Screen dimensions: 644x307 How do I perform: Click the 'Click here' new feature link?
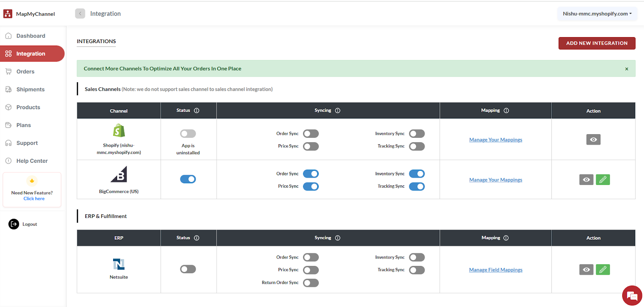(x=34, y=199)
